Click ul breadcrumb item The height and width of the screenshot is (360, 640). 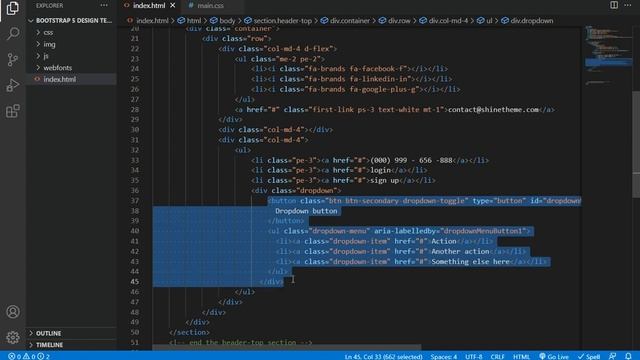click(x=489, y=20)
